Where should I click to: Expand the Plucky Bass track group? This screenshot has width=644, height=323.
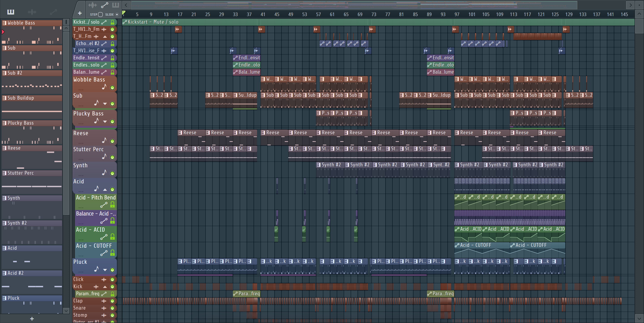coord(105,122)
